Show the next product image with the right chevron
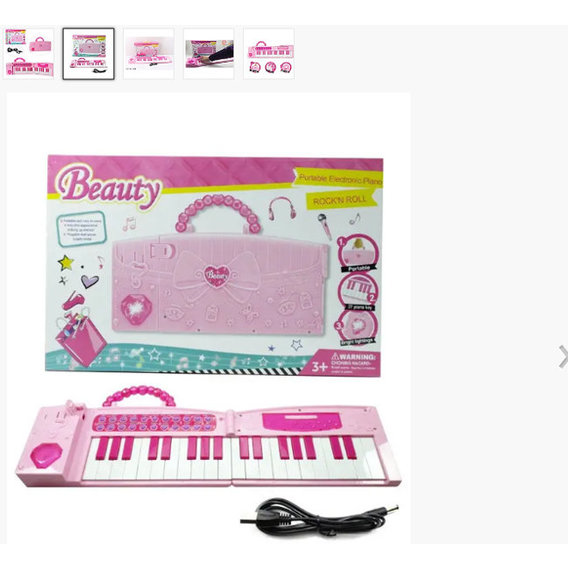This screenshot has width=568, height=568. pos(563,357)
